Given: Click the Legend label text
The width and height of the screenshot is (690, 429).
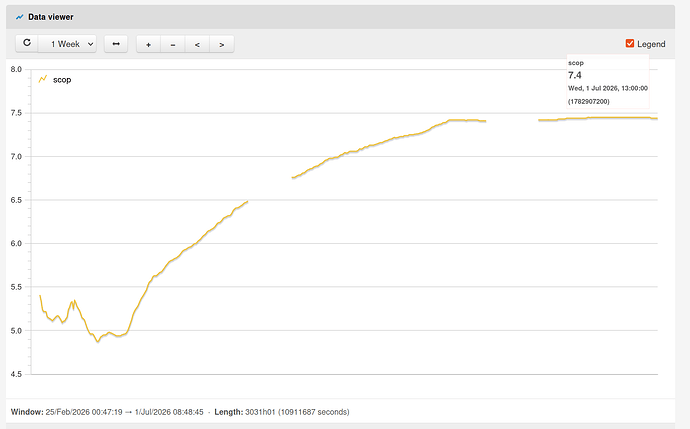Looking at the screenshot, I should click(651, 44).
